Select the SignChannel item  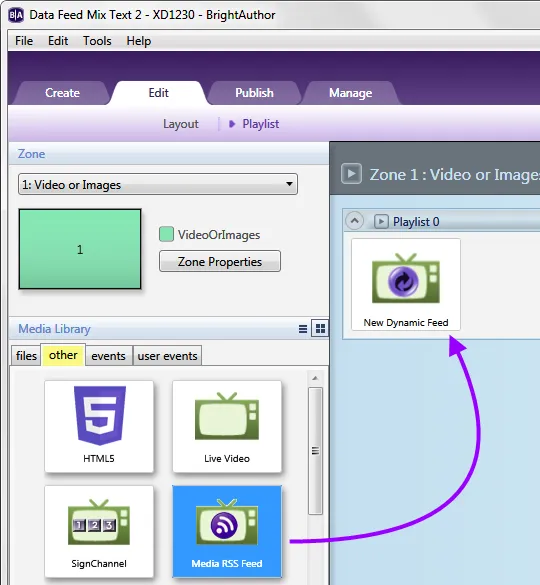(x=99, y=531)
